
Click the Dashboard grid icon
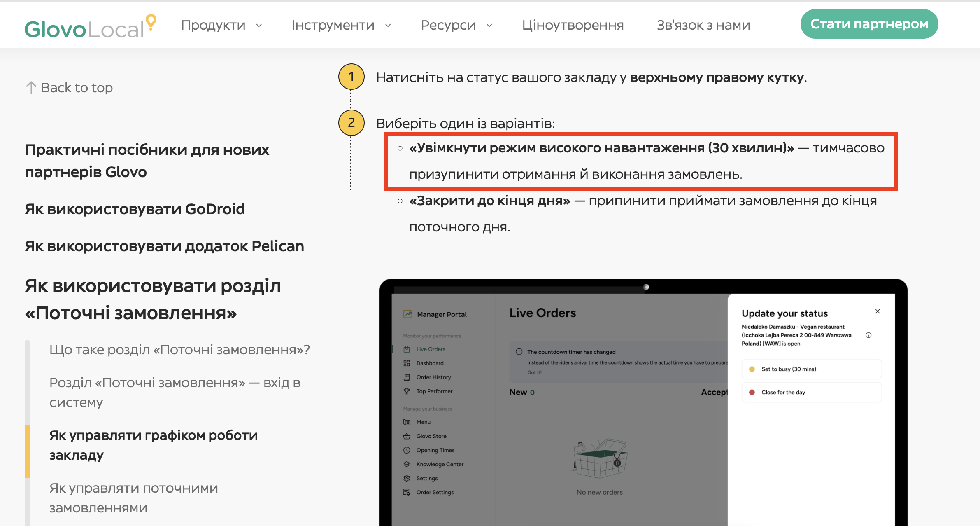407,363
